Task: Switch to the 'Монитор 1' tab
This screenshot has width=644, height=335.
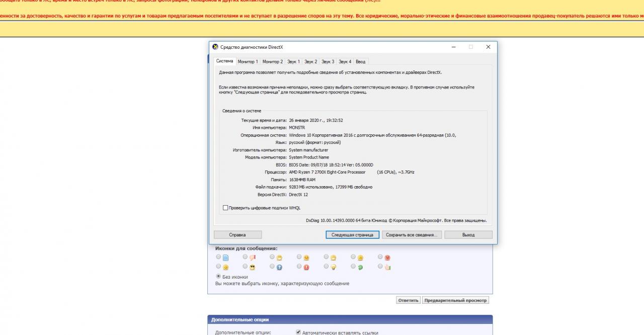Action: tap(248, 61)
